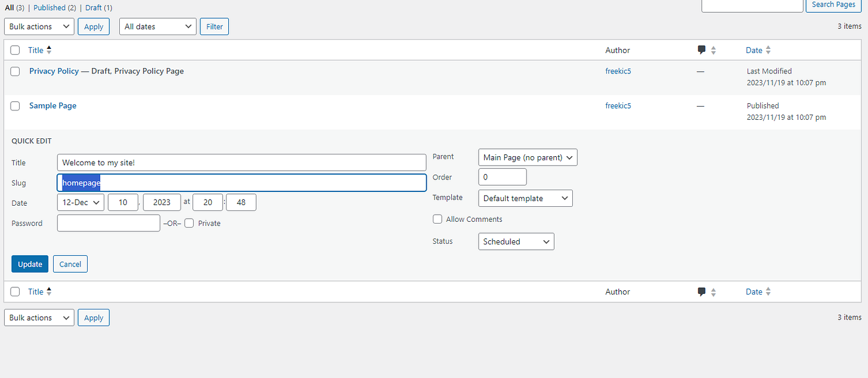The width and height of the screenshot is (868, 378).
Task: Enable the Allow Comments checkbox
Action: (438, 219)
